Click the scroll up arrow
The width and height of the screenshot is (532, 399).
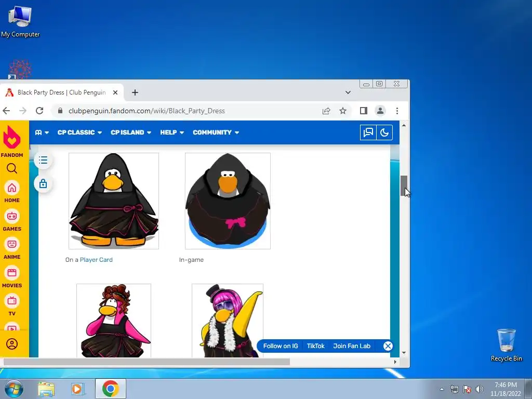(404, 125)
